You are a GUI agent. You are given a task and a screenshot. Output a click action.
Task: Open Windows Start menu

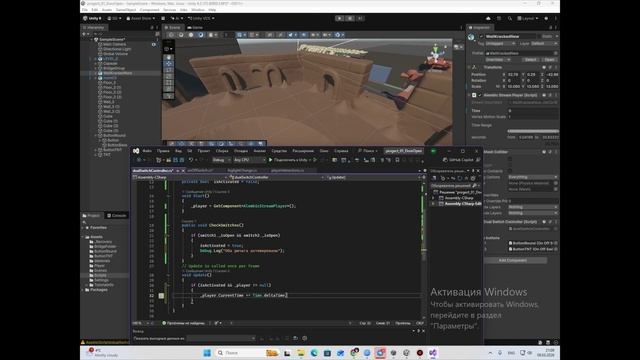(x=207, y=353)
